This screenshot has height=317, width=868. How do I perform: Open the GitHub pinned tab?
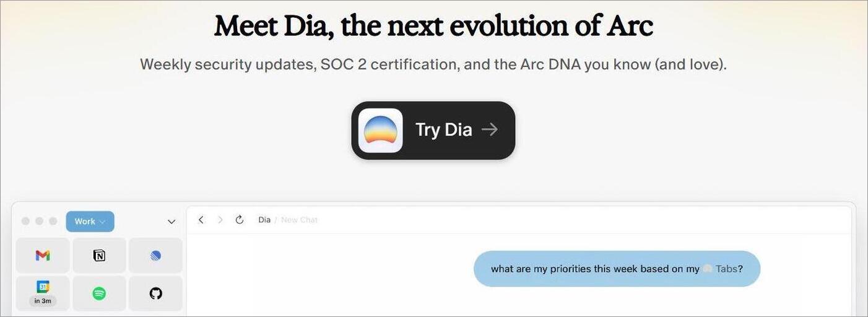coord(155,293)
